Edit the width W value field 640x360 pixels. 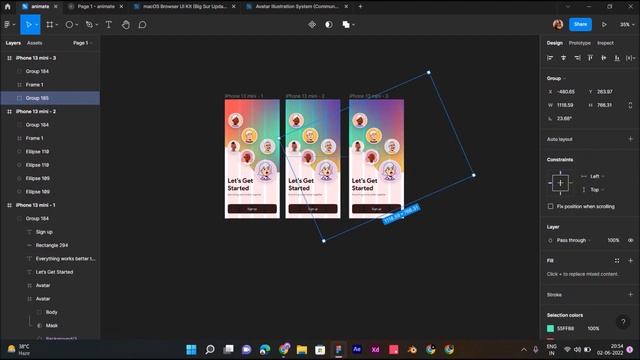coord(565,105)
